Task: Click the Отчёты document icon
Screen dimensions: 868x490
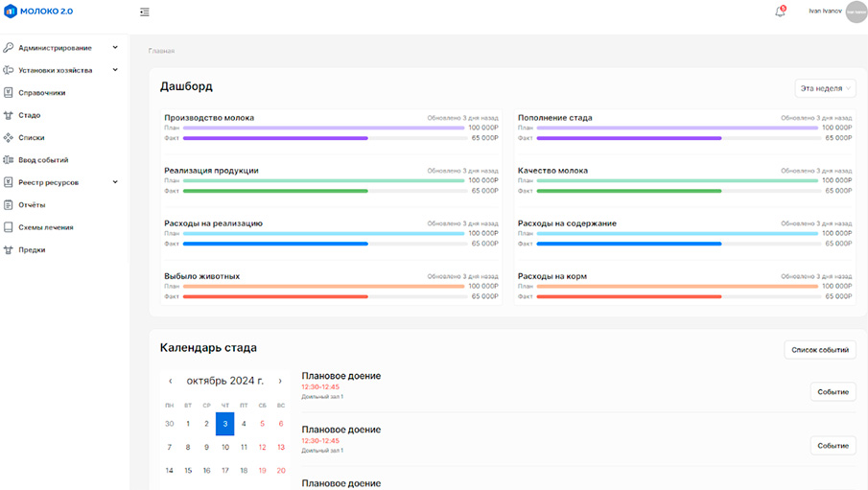Action: tap(9, 205)
